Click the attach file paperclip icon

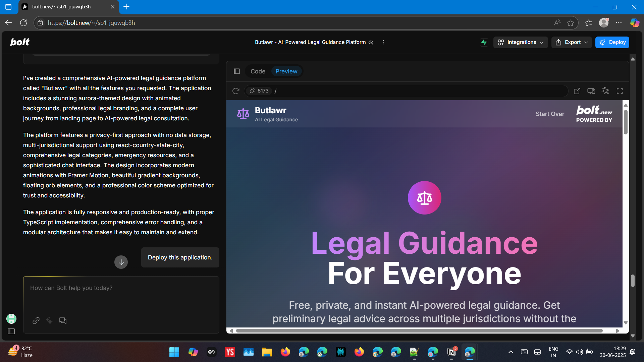tap(36, 321)
